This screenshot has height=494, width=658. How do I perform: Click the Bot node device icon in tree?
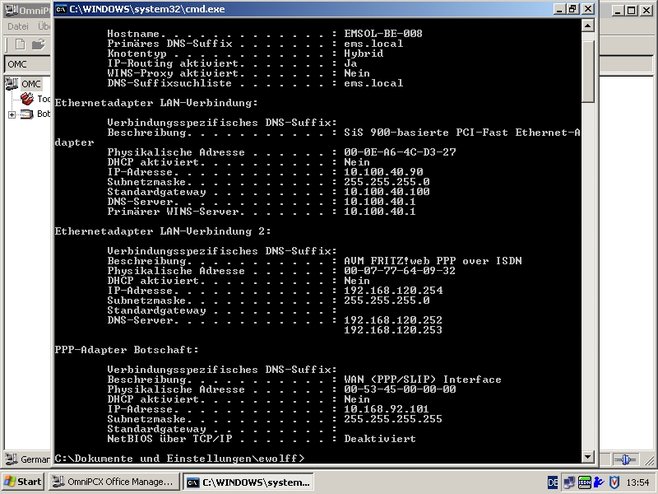pyautogui.click(x=27, y=114)
